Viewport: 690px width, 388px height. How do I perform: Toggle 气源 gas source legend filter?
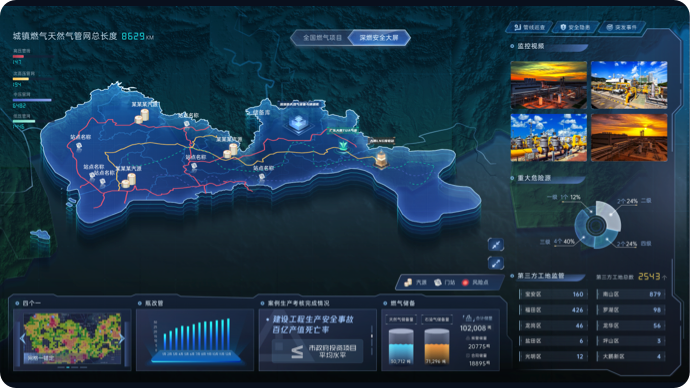click(415, 282)
